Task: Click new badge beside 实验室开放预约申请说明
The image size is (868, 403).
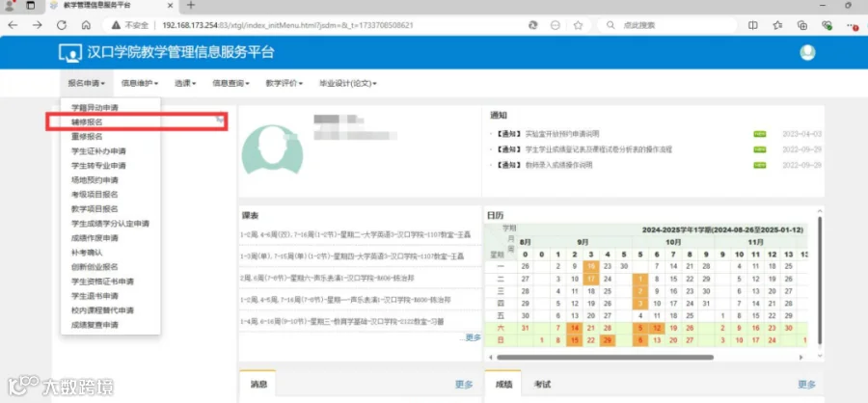Action: (x=760, y=135)
